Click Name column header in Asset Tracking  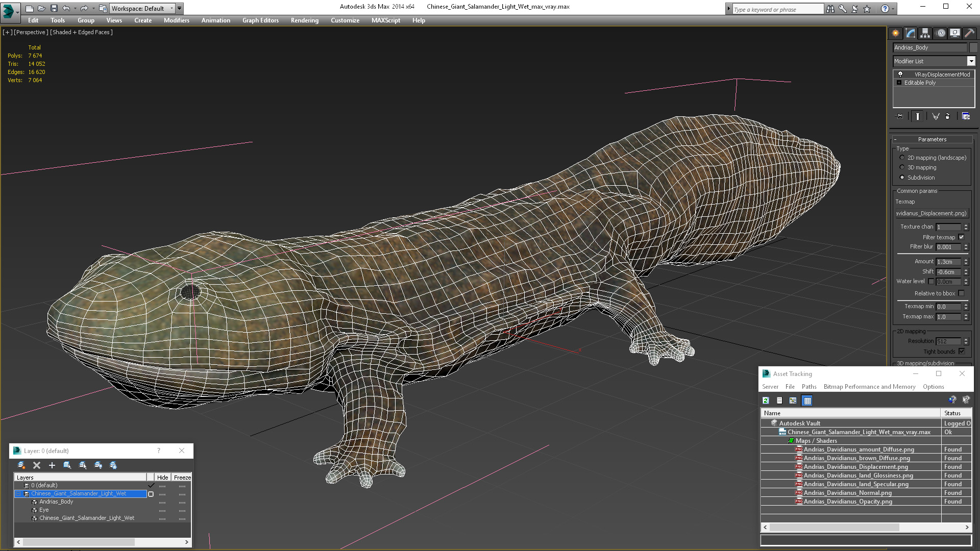click(851, 413)
